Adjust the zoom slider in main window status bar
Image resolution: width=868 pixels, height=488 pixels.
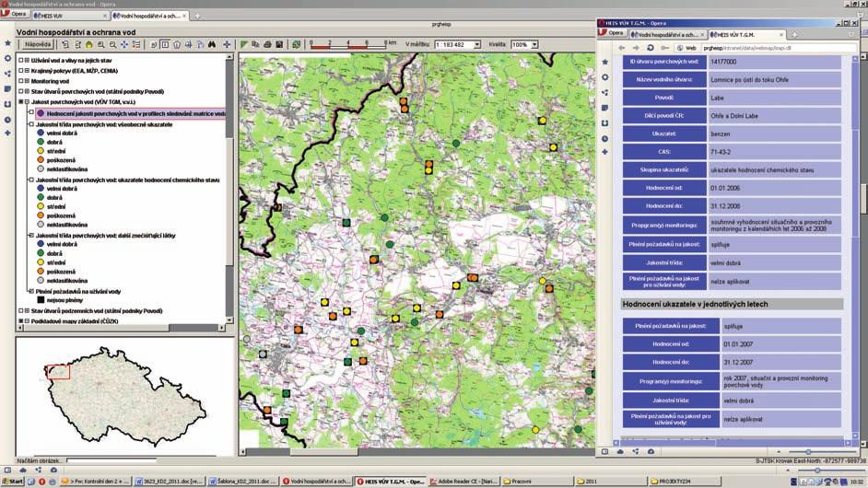pos(817,471)
